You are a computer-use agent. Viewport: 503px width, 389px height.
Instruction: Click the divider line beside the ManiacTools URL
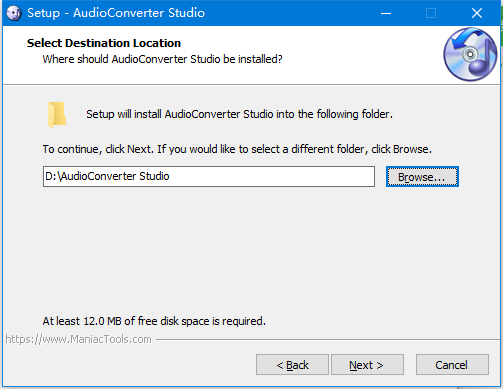(327, 340)
